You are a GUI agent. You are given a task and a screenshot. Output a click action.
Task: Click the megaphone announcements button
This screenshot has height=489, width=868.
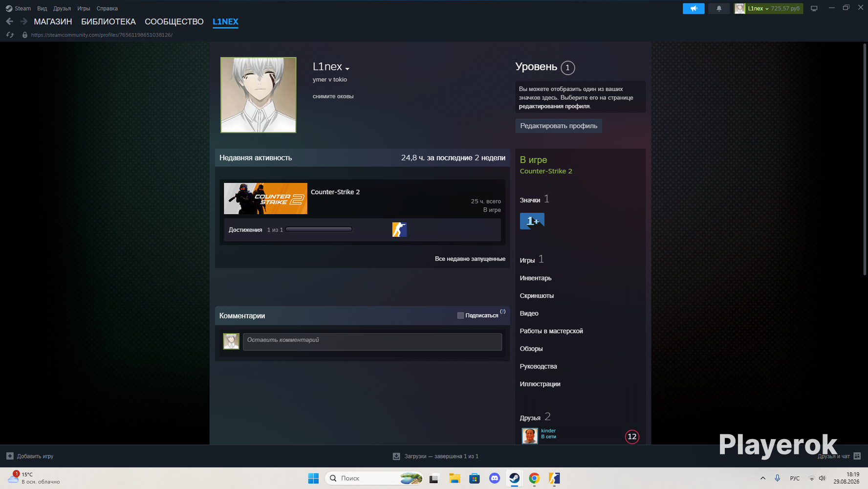click(694, 8)
